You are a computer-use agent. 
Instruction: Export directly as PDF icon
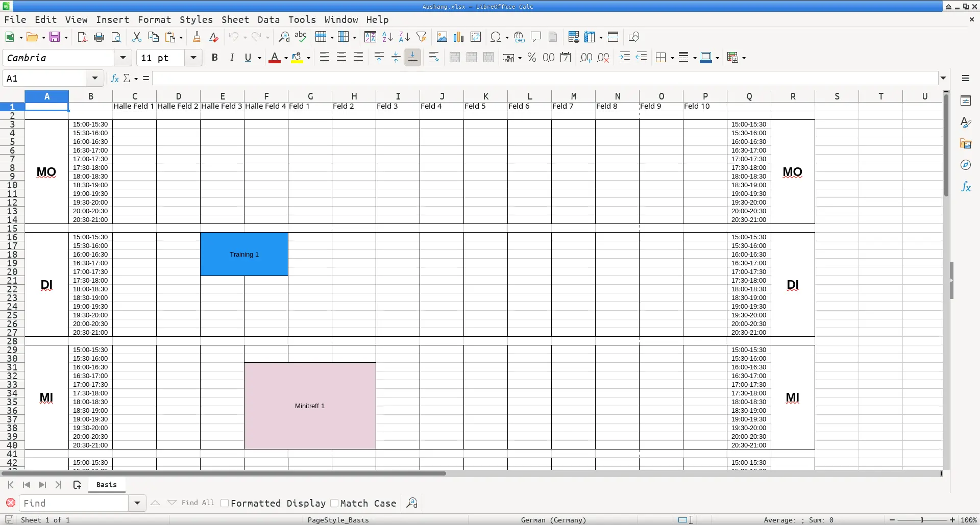pyautogui.click(x=82, y=37)
